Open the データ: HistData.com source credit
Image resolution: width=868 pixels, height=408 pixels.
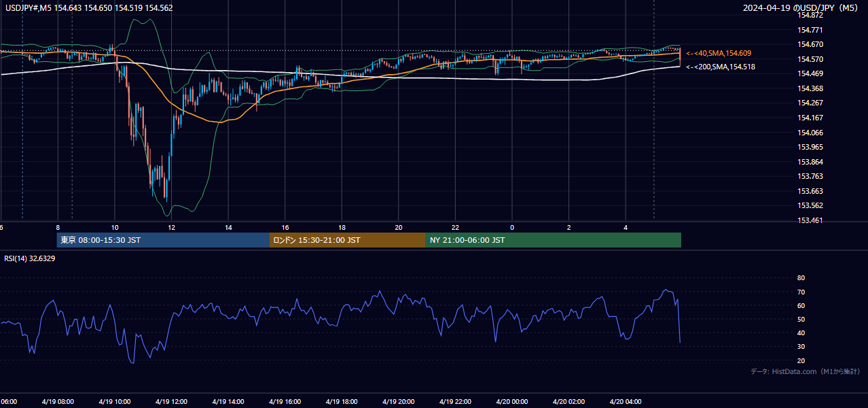(805, 371)
